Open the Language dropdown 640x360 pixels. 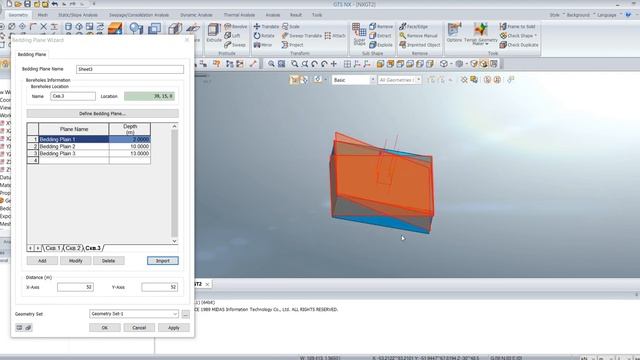[609, 15]
